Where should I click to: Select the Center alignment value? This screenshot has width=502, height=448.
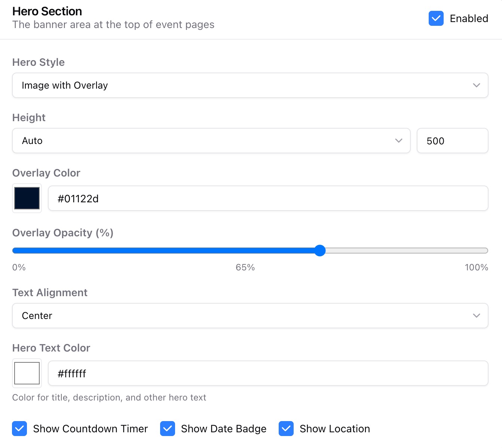pyautogui.click(x=37, y=316)
